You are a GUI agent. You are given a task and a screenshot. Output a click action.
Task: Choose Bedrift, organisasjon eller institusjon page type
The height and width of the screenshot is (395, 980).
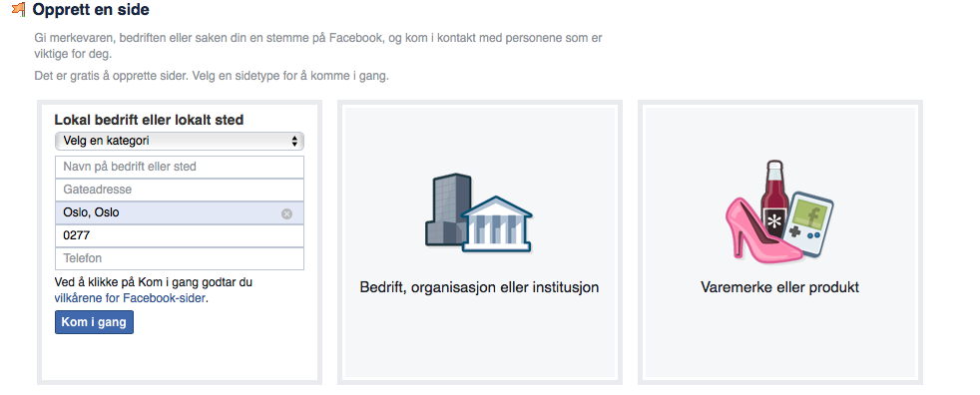click(479, 241)
